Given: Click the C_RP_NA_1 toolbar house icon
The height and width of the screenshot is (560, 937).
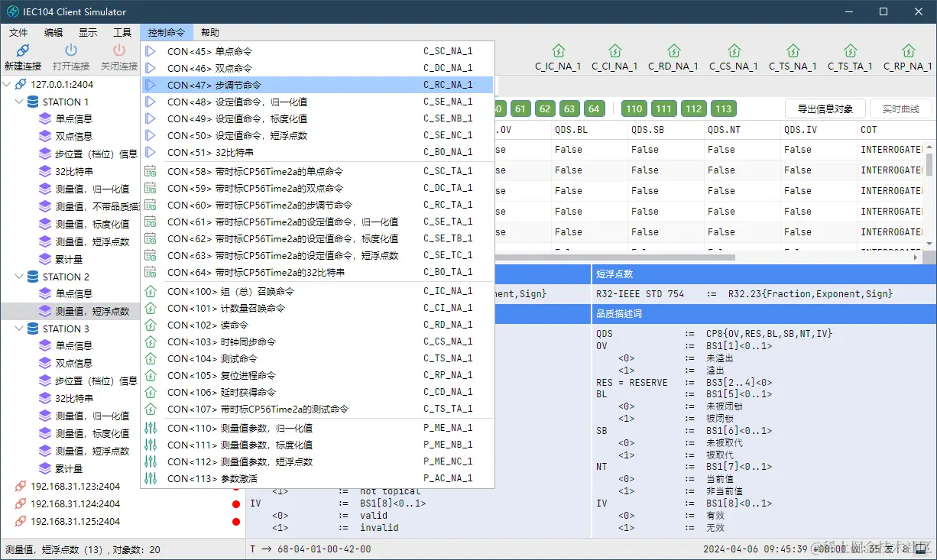Looking at the screenshot, I should point(908,50).
